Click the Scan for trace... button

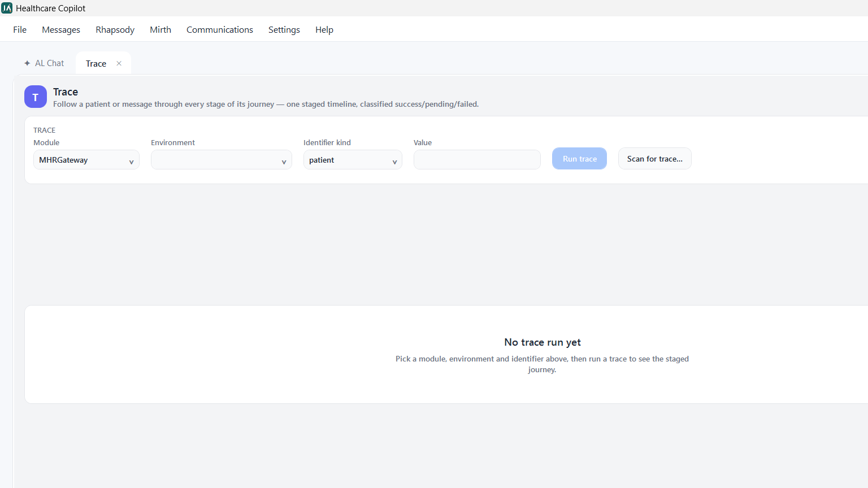(x=655, y=159)
